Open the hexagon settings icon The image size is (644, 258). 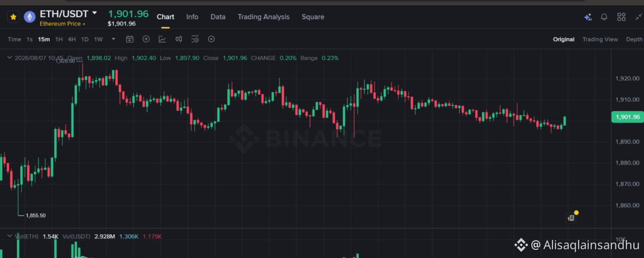pyautogui.click(x=211, y=39)
